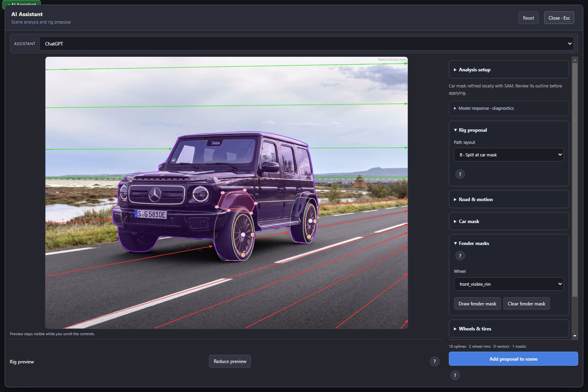The width and height of the screenshot is (588, 392).
Task: Expand the Road & motion section
Action: click(x=509, y=200)
